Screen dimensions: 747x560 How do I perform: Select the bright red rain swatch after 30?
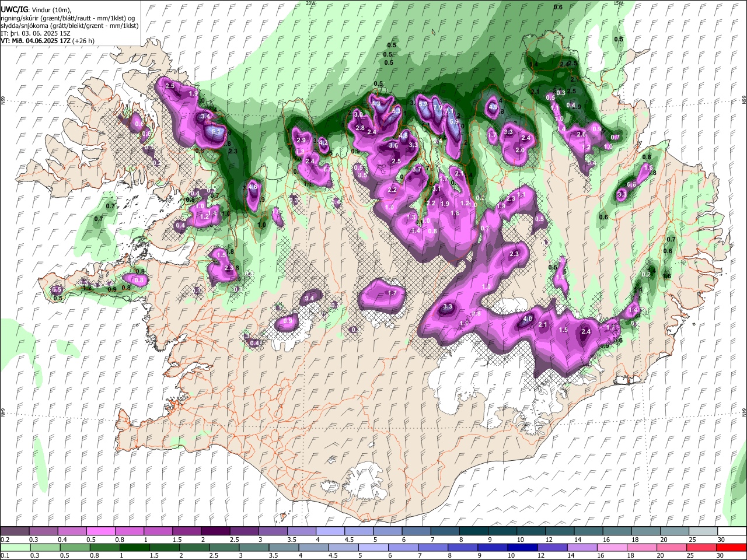732,548
